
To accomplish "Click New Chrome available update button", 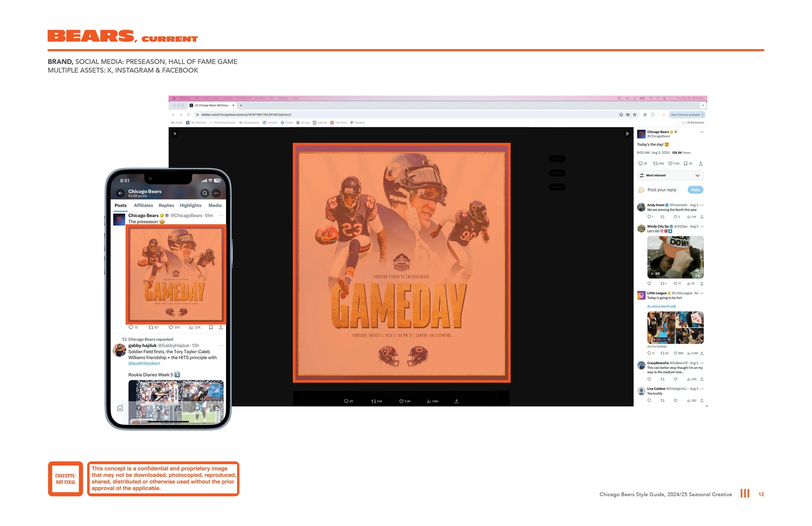I will tap(687, 115).
